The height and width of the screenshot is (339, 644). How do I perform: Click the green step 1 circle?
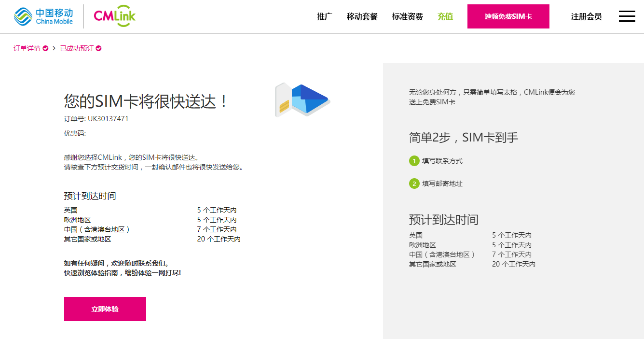[414, 161]
